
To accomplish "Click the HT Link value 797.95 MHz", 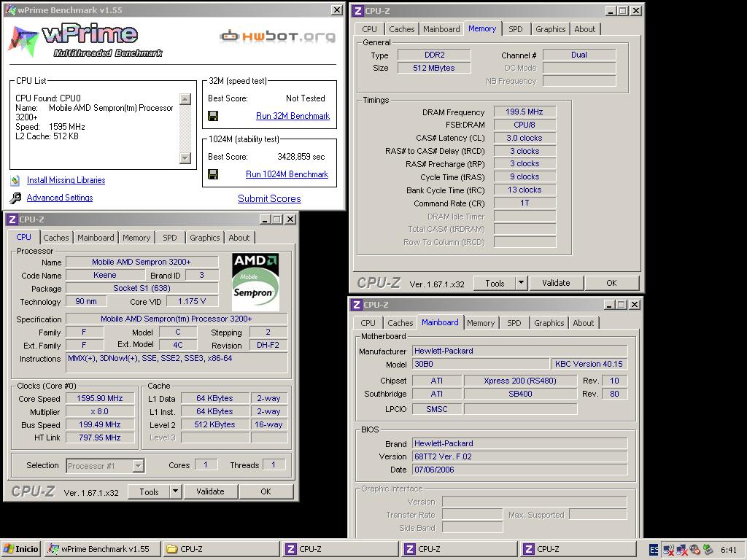I will tap(100, 437).
